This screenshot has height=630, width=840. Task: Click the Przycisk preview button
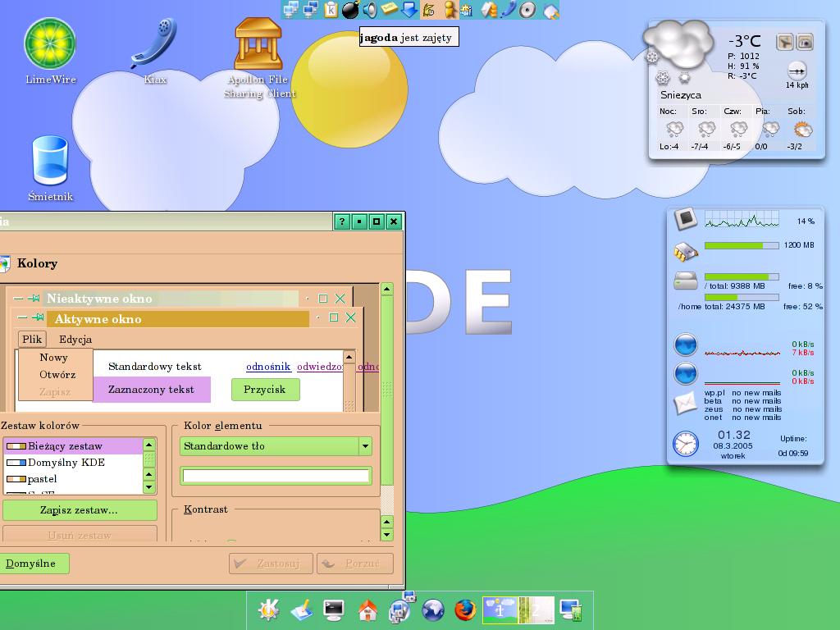tap(265, 390)
